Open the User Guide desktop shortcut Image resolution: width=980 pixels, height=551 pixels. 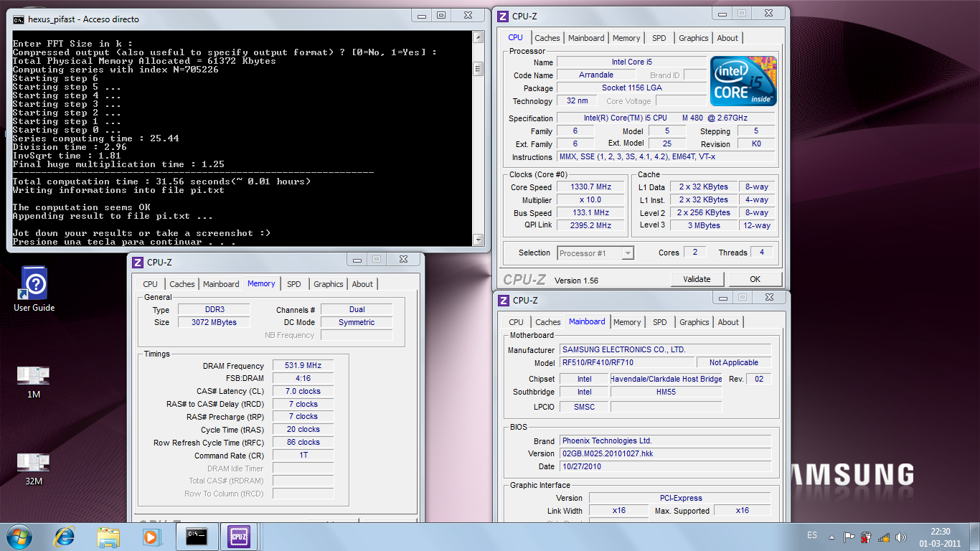34,291
